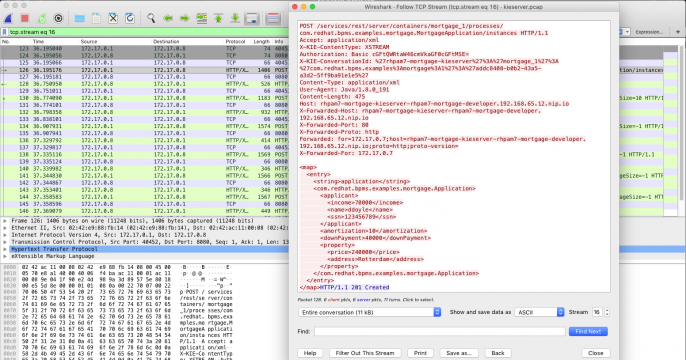This screenshot has height=360, width=686.
Task: Open display filter bookmarks
Action: click(5, 32)
